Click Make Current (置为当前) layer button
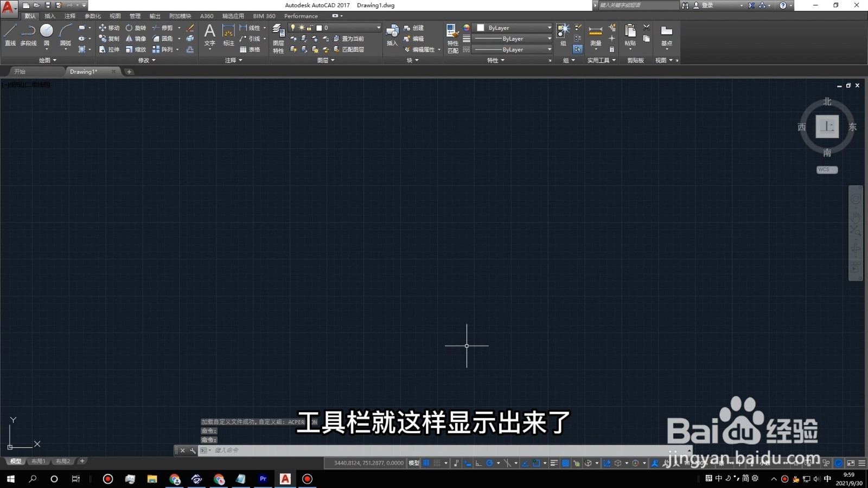This screenshot has height=488, width=868. pos(348,38)
